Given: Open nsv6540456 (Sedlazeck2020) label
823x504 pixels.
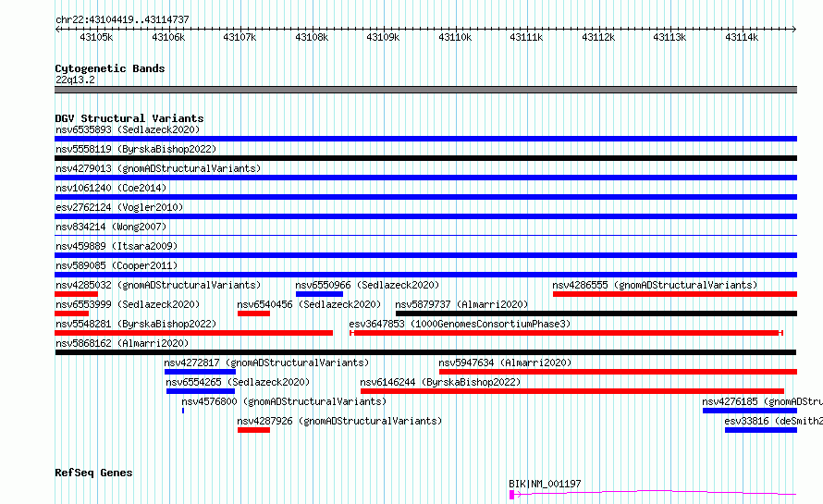Looking at the screenshot, I should 309,304.
